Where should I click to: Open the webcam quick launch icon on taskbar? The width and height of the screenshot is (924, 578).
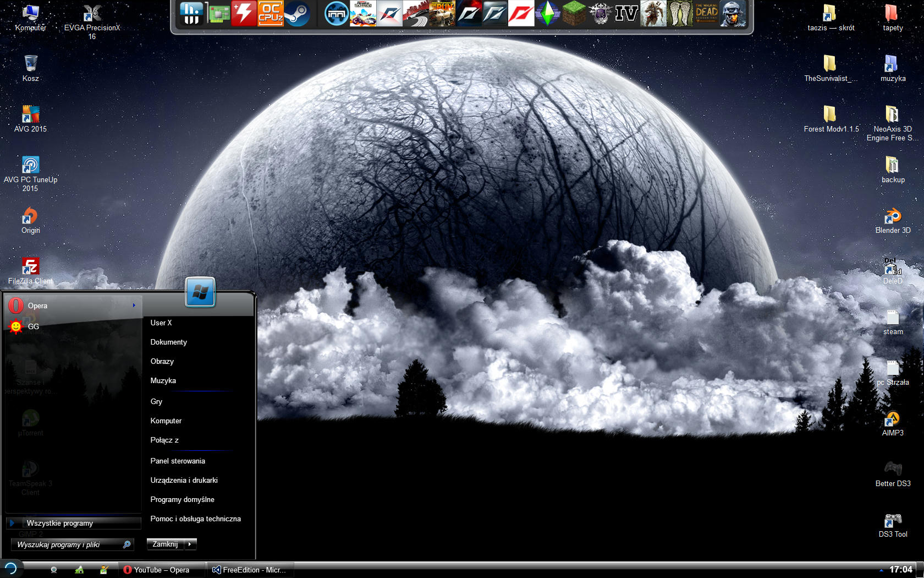point(54,570)
